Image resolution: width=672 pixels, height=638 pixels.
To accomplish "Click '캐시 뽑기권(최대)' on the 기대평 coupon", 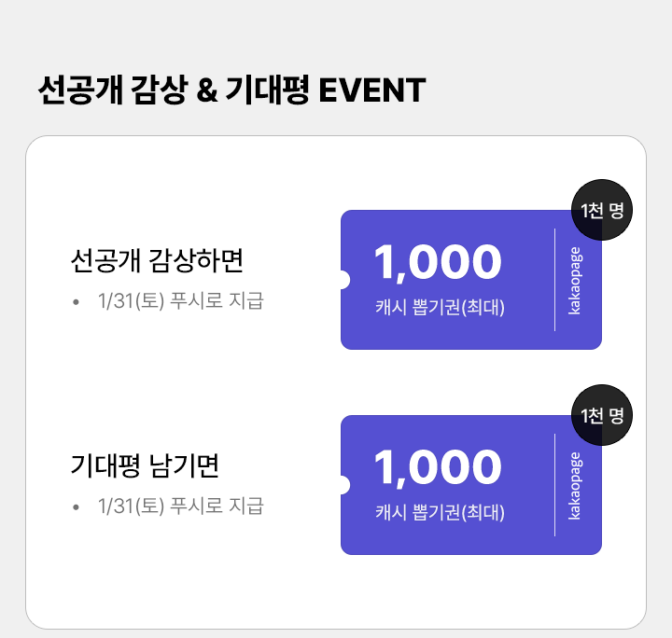I will click(x=440, y=512).
